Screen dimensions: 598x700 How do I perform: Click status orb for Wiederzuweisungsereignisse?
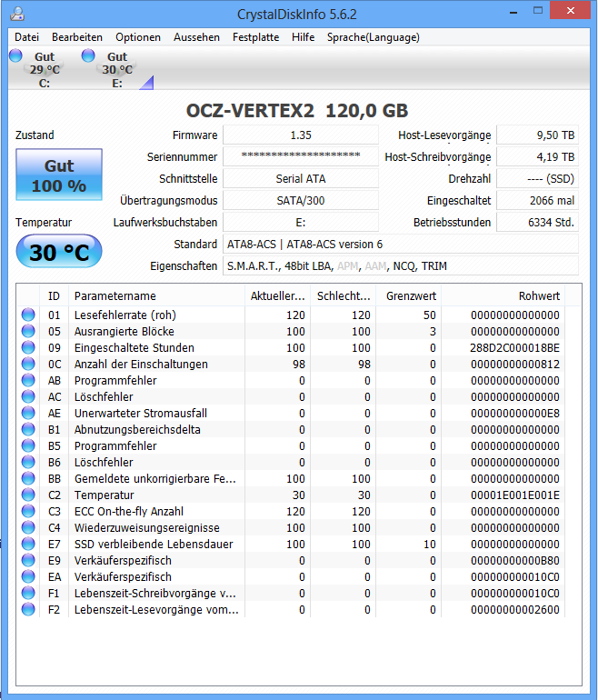point(28,527)
